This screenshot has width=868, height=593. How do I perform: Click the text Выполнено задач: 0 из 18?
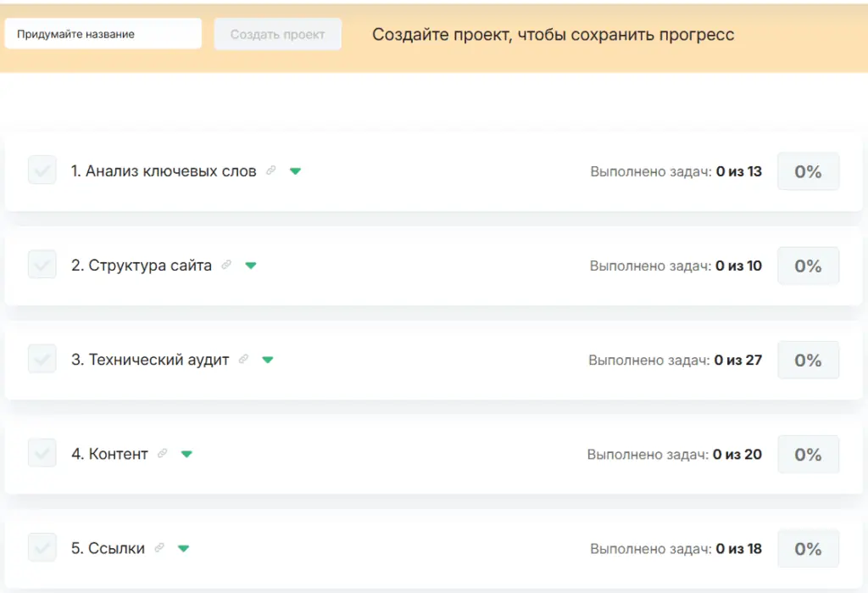(676, 549)
